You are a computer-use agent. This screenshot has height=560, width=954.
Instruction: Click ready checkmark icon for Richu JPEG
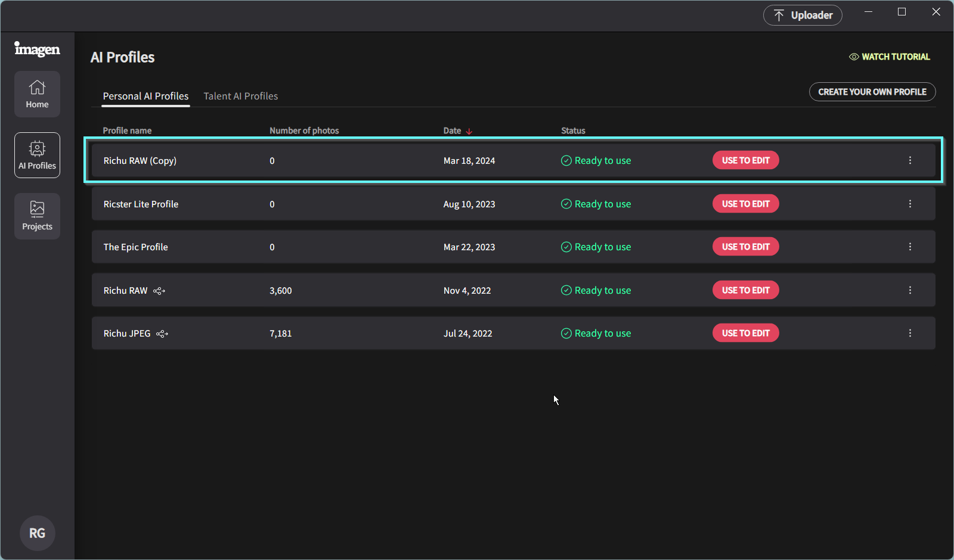tap(566, 333)
